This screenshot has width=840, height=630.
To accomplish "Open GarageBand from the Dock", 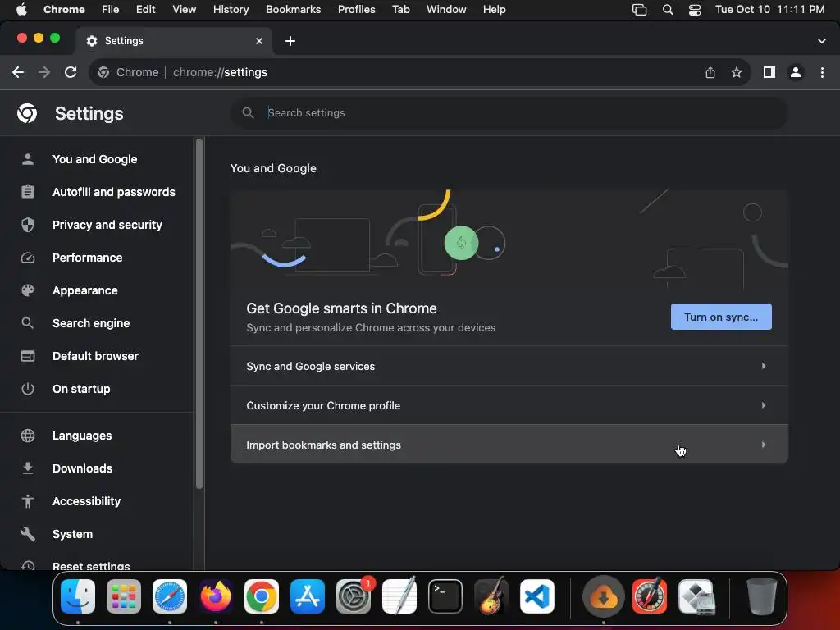I will [491, 596].
